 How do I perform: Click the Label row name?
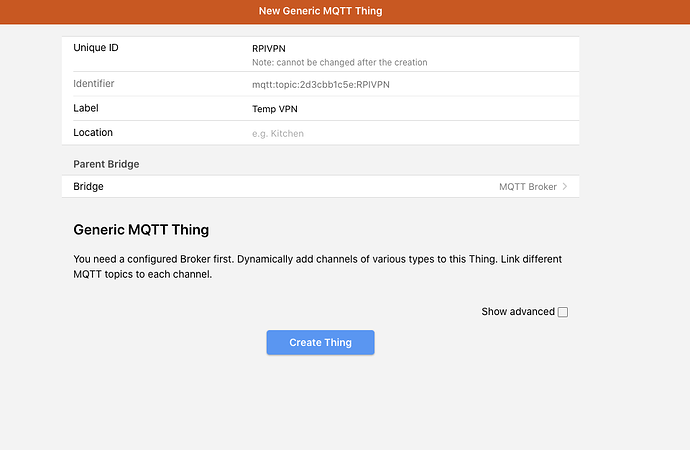pos(86,108)
